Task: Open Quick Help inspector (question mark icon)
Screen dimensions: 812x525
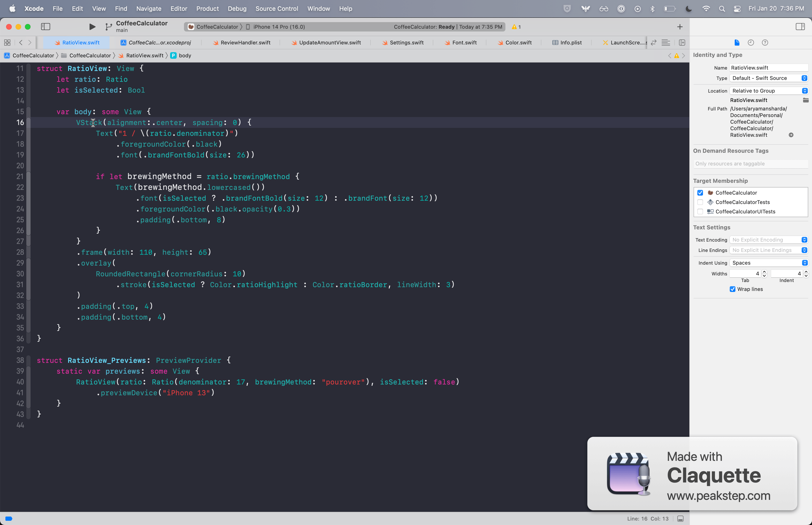Action: click(765, 42)
